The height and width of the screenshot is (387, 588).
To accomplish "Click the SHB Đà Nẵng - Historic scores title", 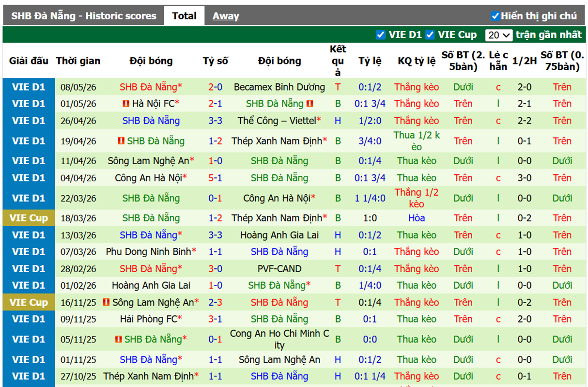I will (x=84, y=16).
